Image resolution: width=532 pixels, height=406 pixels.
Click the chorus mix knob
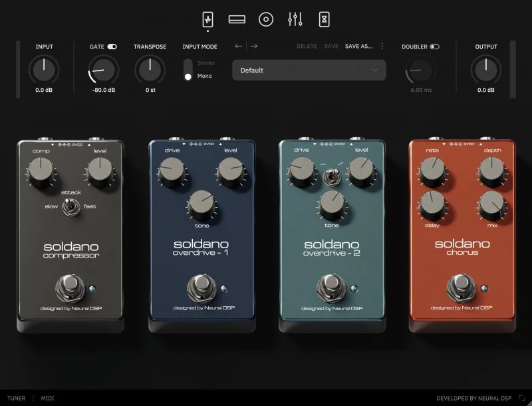tap(491, 205)
